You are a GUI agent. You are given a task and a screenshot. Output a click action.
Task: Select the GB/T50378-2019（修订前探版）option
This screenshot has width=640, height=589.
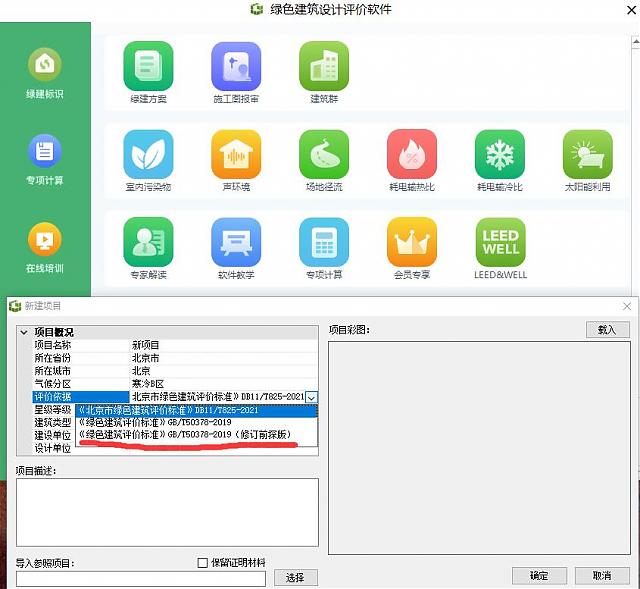pos(196,434)
